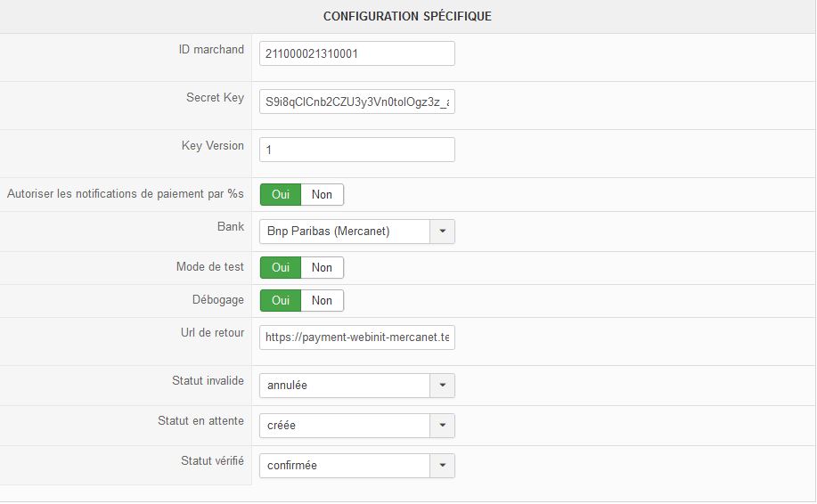Turn off Débogage with Non
Image resolution: width=817 pixels, height=504 pixels.
(x=322, y=301)
